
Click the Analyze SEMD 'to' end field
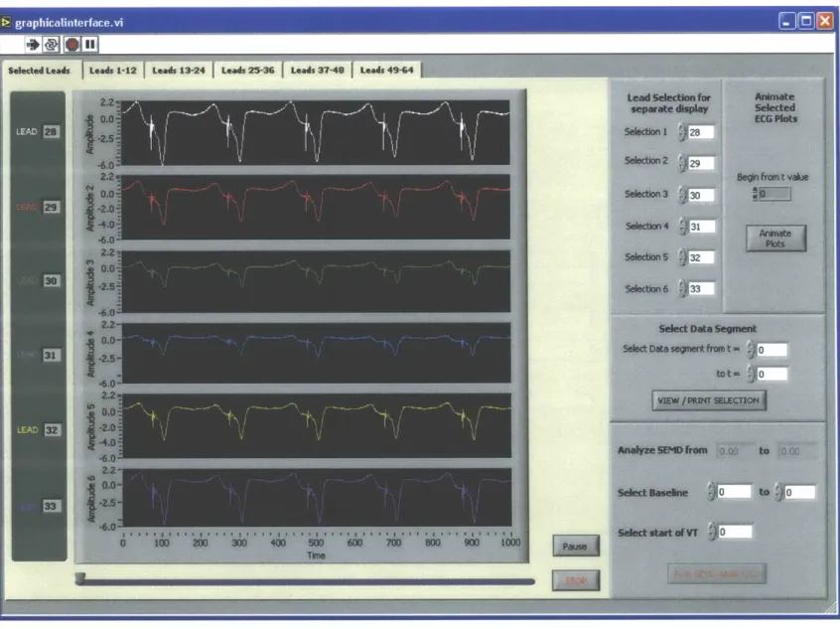pyautogui.click(x=797, y=451)
